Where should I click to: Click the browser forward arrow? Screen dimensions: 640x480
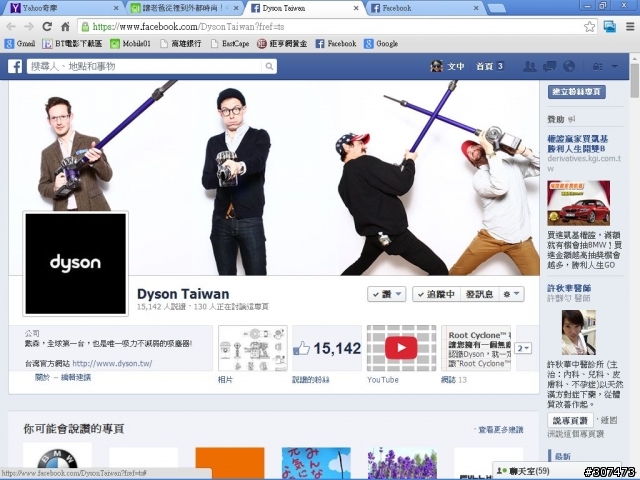point(29,27)
